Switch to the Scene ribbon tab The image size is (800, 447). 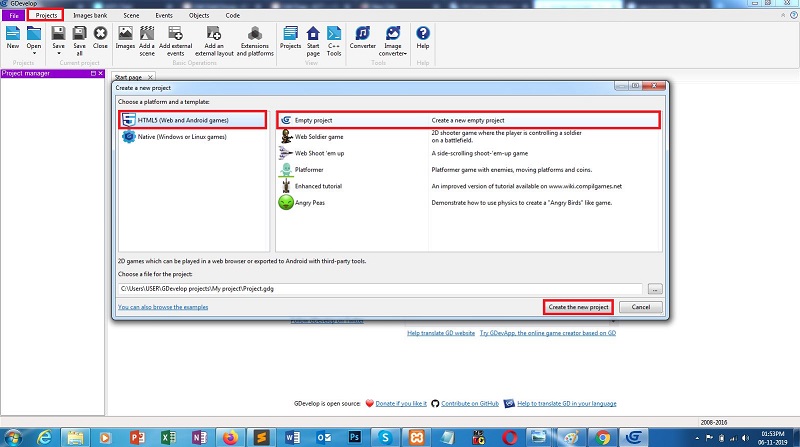coord(131,15)
